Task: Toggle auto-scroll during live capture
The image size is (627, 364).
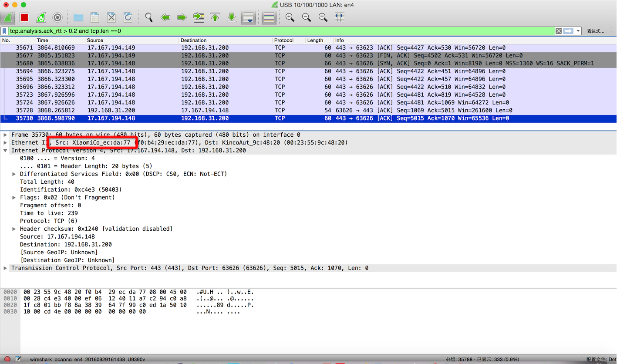Action: point(248,17)
